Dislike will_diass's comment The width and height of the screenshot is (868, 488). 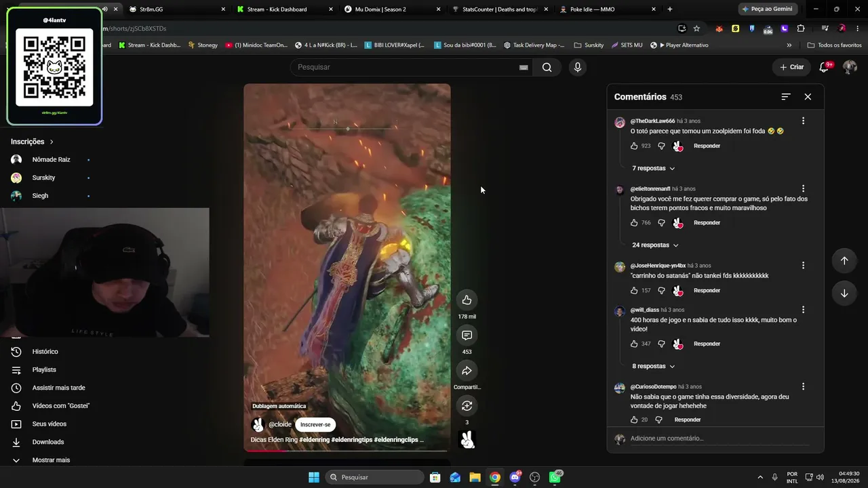661,344
